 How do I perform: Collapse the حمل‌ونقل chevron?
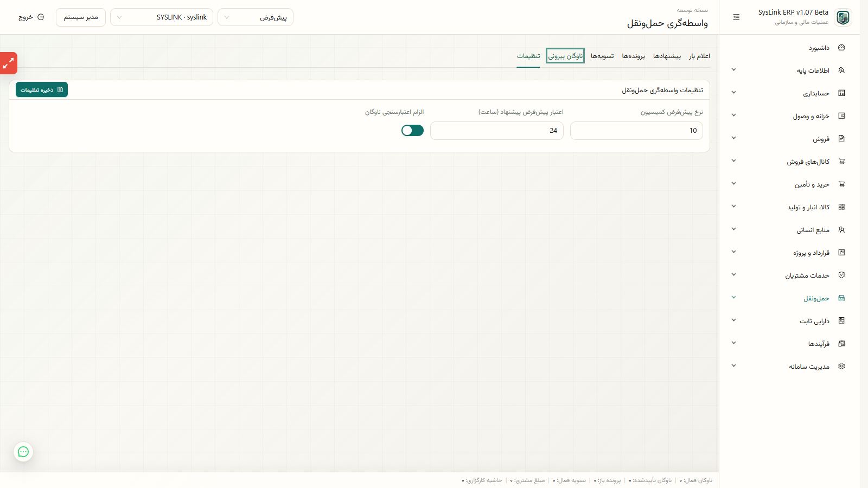click(x=733, y=298)
